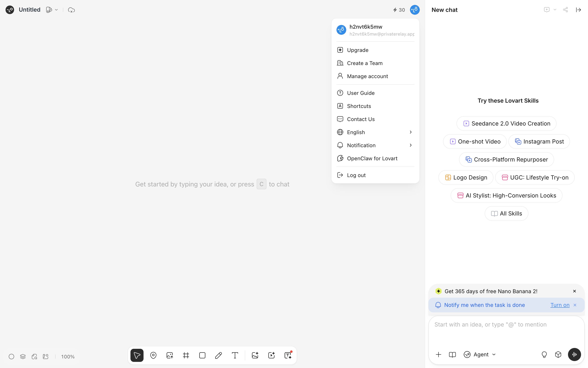Click the Lovart logo home icon

[10, 10]
